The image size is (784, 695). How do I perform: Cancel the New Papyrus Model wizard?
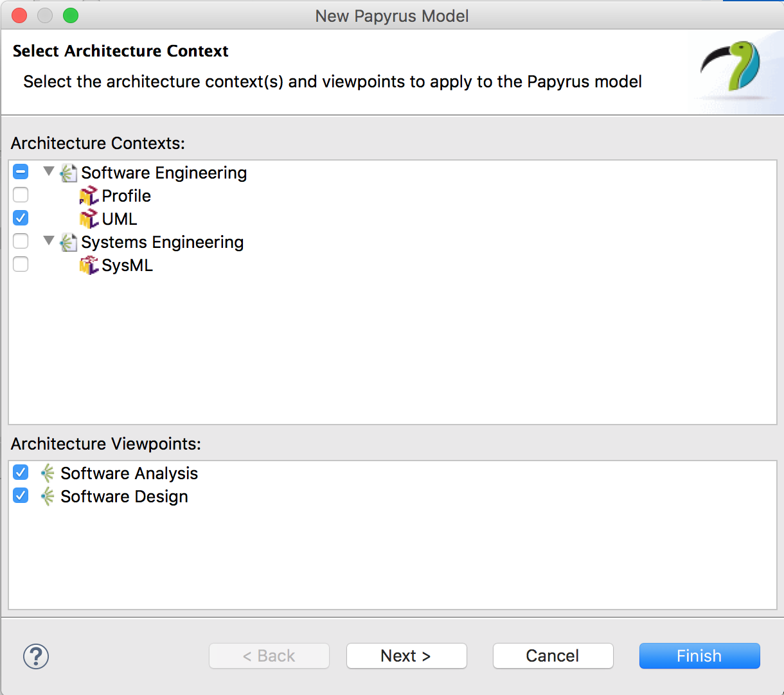tap(553, 656)
